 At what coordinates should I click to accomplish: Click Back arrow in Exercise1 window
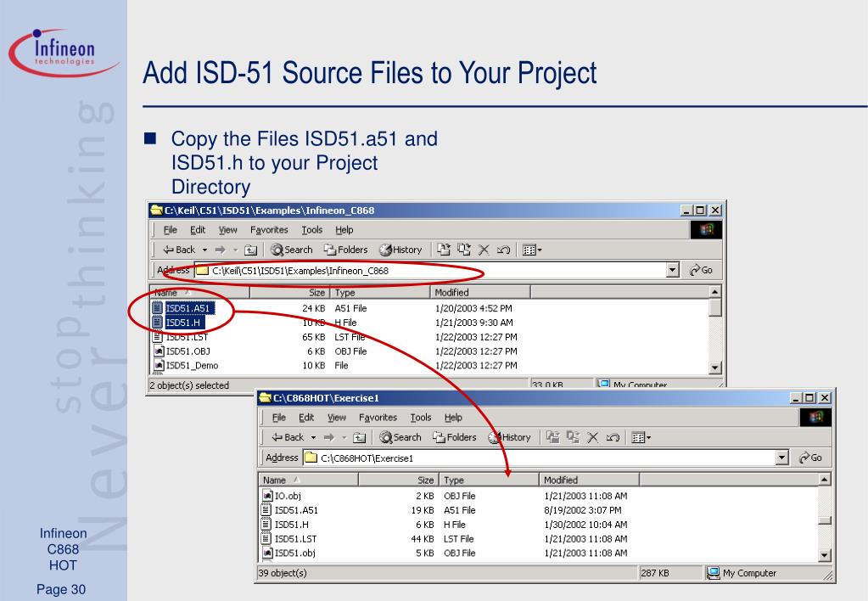coord(288,438)
